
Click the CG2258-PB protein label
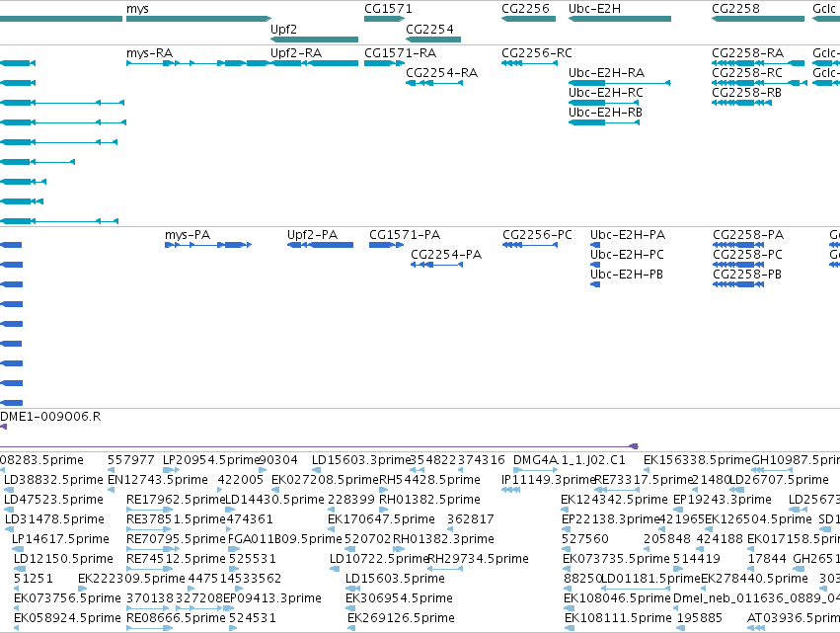point(747,275)
